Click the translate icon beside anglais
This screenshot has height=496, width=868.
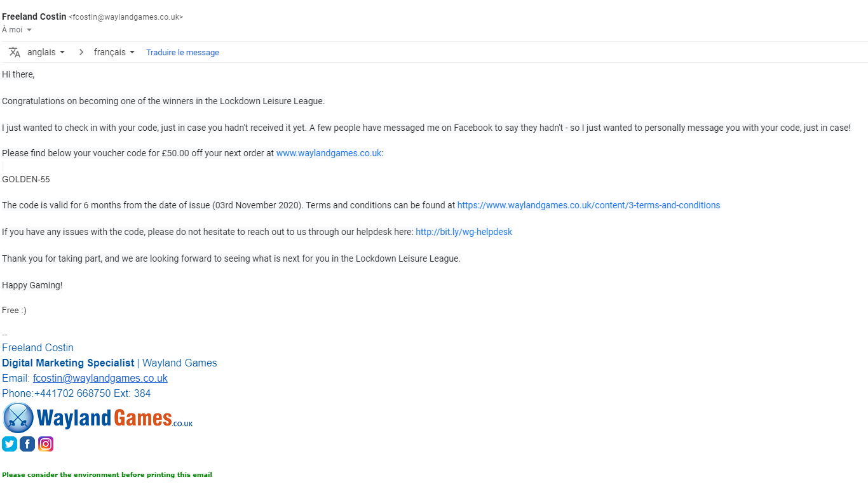click(x=15, y=52)
